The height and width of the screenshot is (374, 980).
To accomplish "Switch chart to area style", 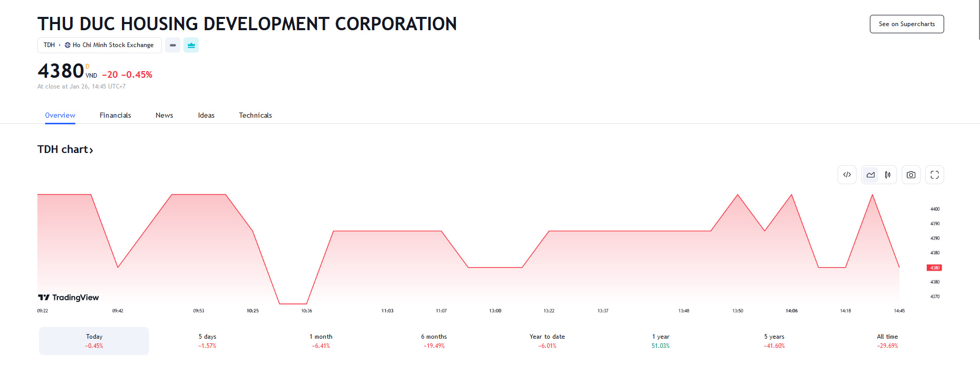I will [870, 175].
